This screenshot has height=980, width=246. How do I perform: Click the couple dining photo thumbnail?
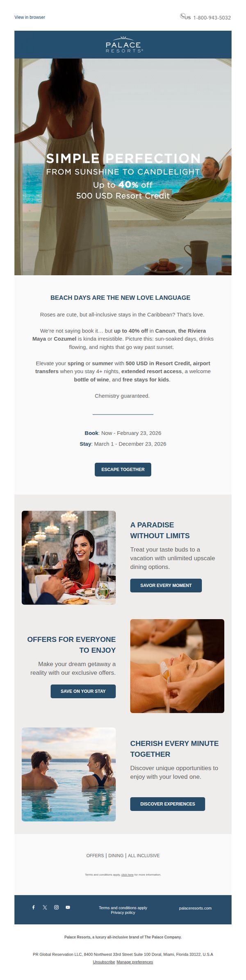(x=68, y=557)
